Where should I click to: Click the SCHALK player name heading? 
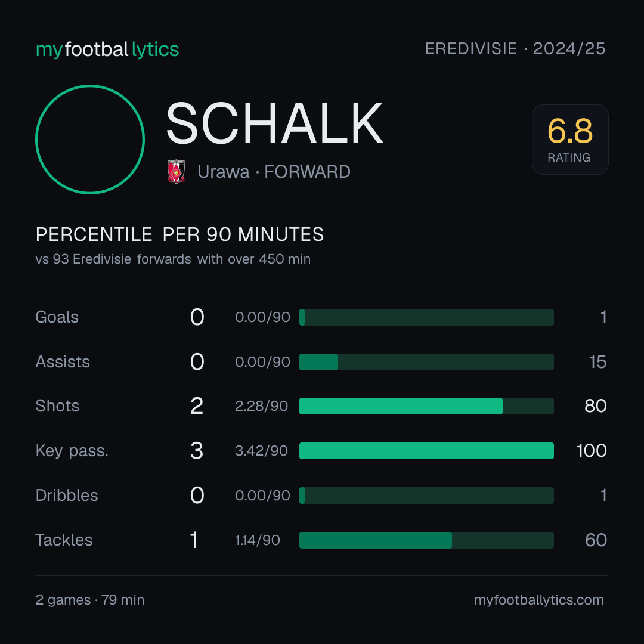tap(274, 123)
